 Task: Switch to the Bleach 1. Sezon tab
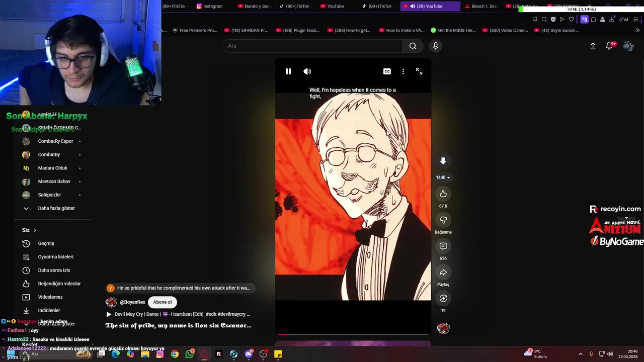[481, 6]
